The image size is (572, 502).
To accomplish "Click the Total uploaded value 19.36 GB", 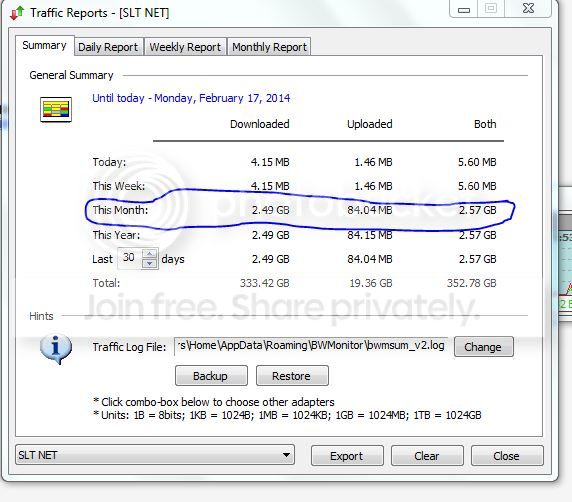I will (371, 283).
